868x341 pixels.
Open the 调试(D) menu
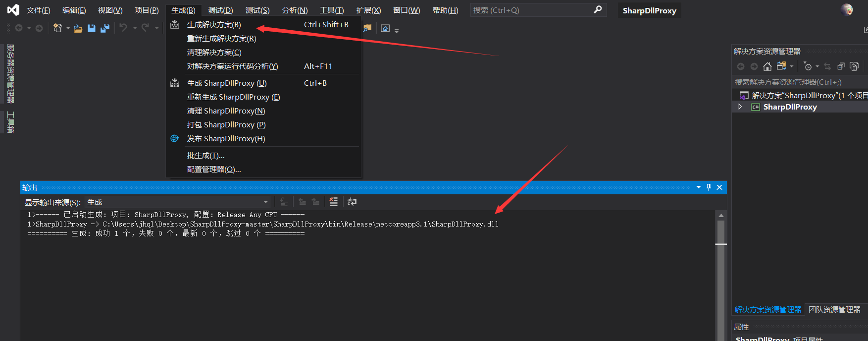coord(220,10)
